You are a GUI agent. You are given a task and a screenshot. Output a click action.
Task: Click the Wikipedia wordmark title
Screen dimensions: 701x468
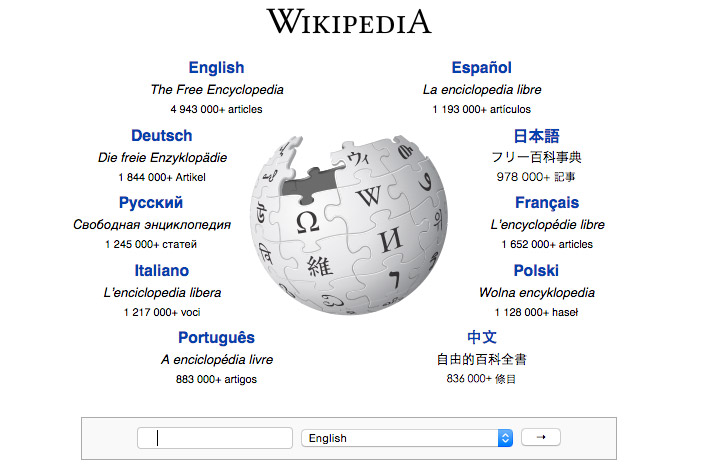point(348,21)
